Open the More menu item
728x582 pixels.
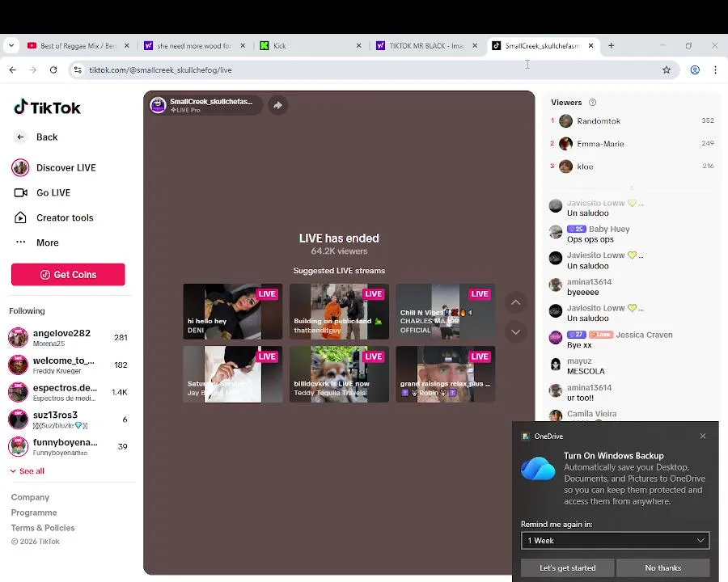(x=48, y=242)
